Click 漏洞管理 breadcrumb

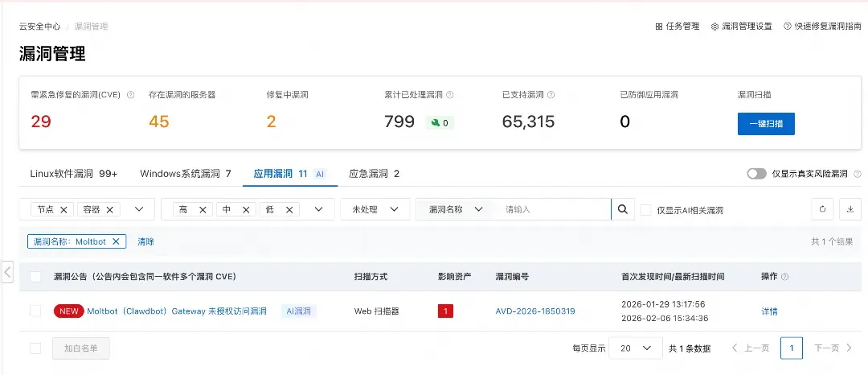[92, 26]
